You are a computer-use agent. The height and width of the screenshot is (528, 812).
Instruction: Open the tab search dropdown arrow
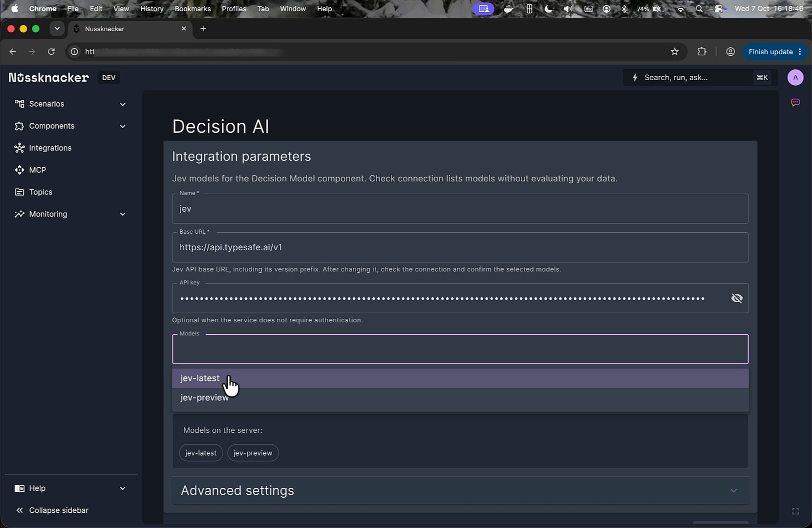coord(57,29)
